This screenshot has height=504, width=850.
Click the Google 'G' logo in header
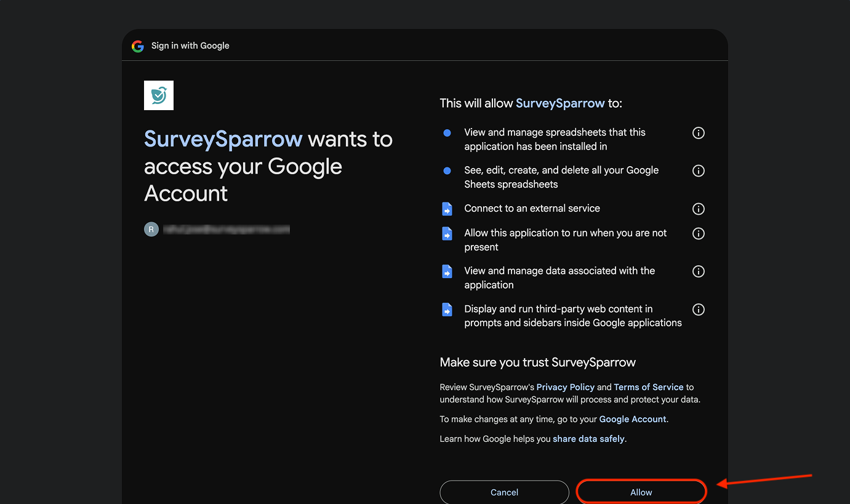pos(138,46)
